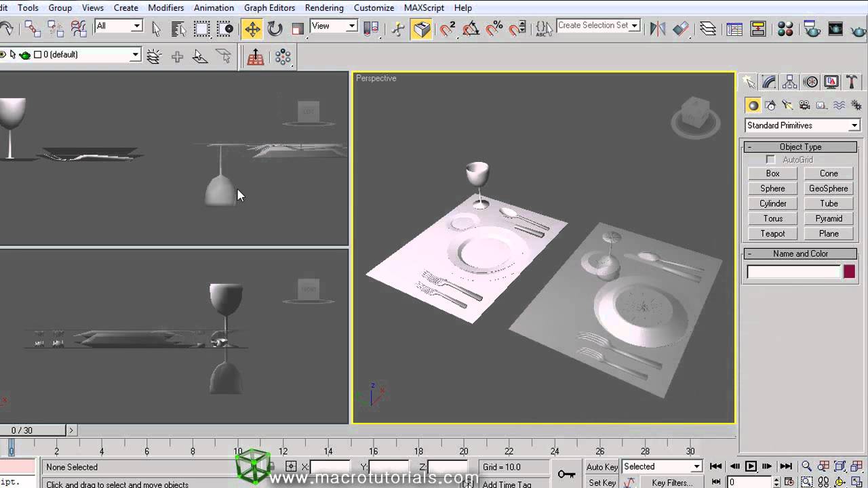Toggle Window/Crossing selection mode
868x488 pixels.
pos(224,28)
